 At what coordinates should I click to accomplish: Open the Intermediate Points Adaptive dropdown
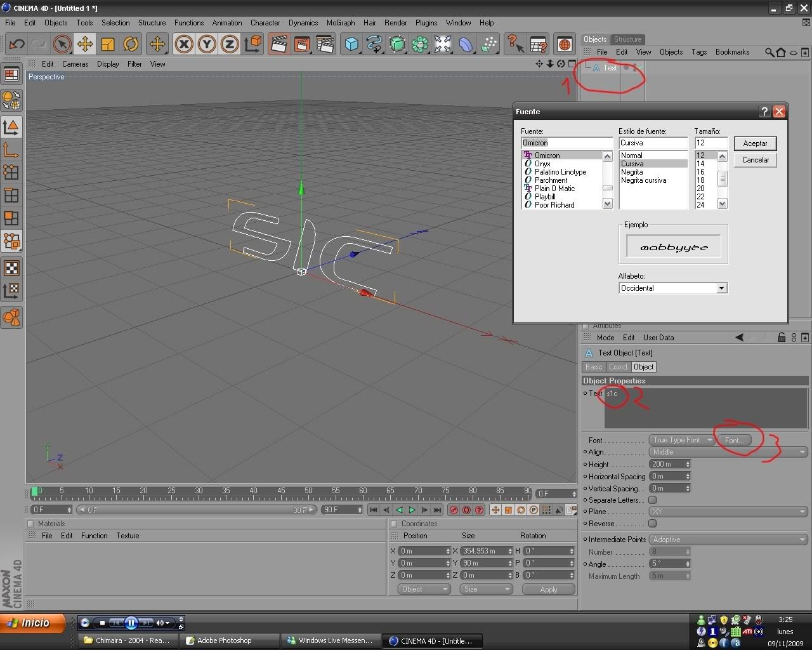(728, 540)
